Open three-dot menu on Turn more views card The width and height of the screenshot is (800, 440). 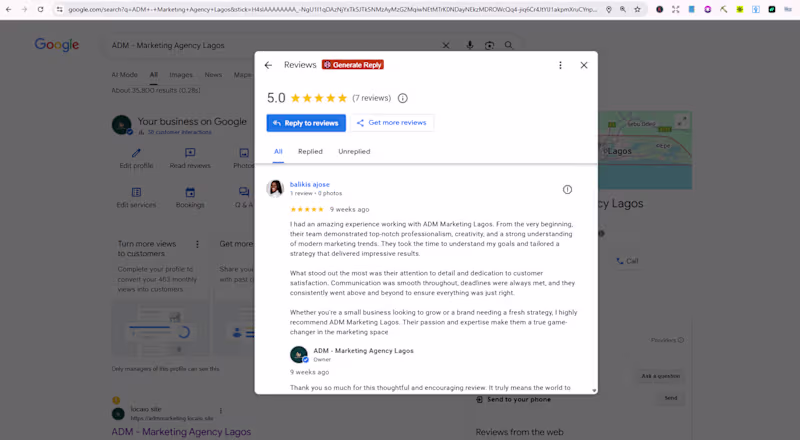(197, 245)
